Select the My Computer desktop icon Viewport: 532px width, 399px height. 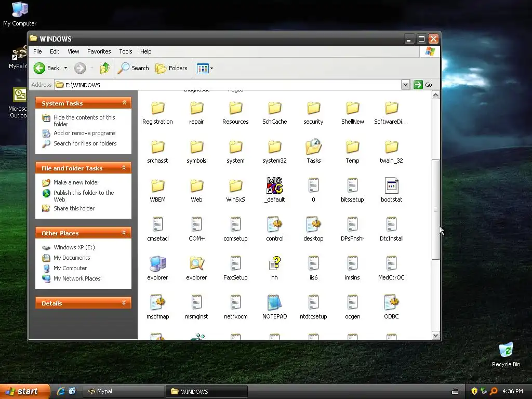tap(20, 14)
